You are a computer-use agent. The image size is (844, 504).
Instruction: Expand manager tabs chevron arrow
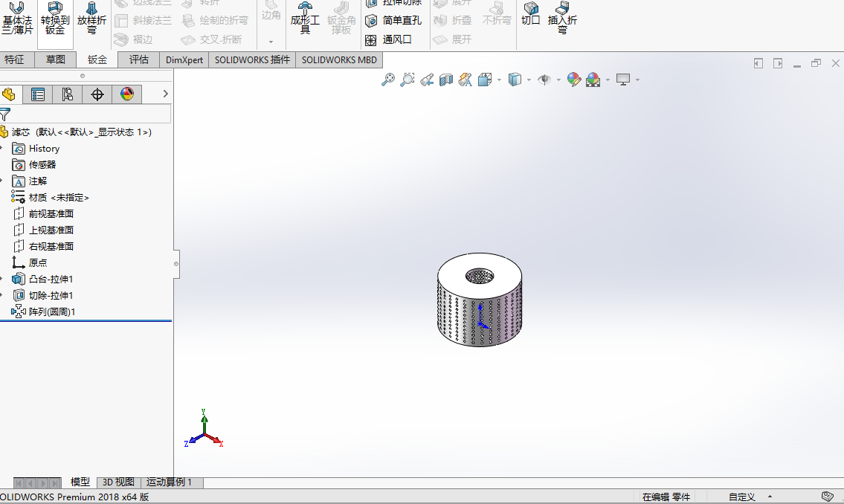coord(165,94)
